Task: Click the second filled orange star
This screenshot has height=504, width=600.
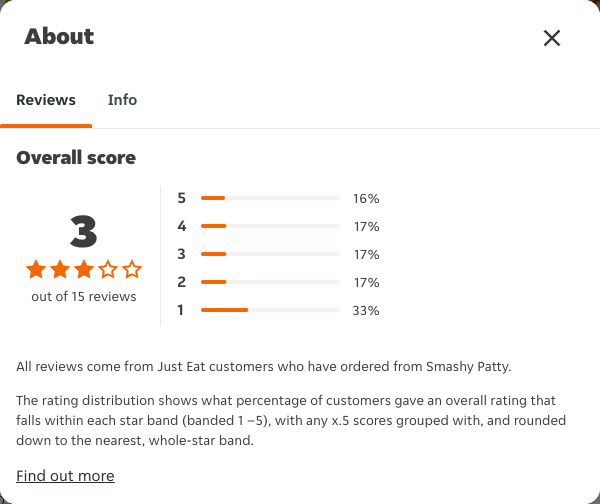Action: pyautogui.click(x=60, y=269)
